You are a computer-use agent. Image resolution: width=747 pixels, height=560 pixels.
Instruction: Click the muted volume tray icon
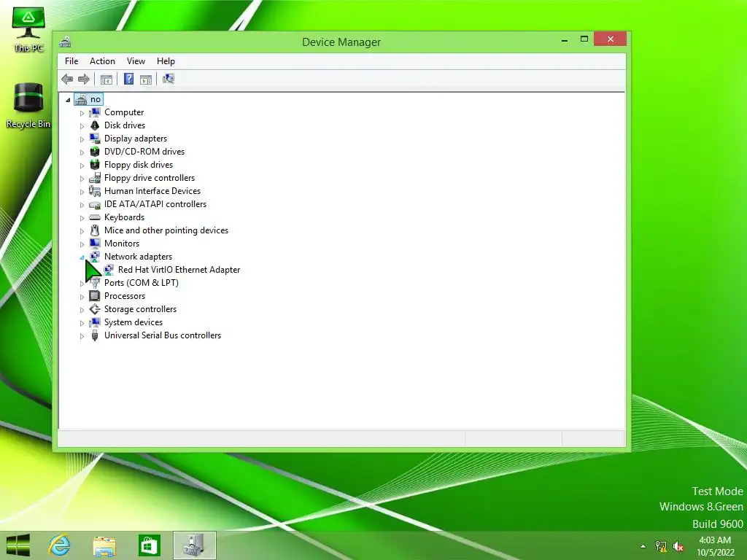(678, 546)
